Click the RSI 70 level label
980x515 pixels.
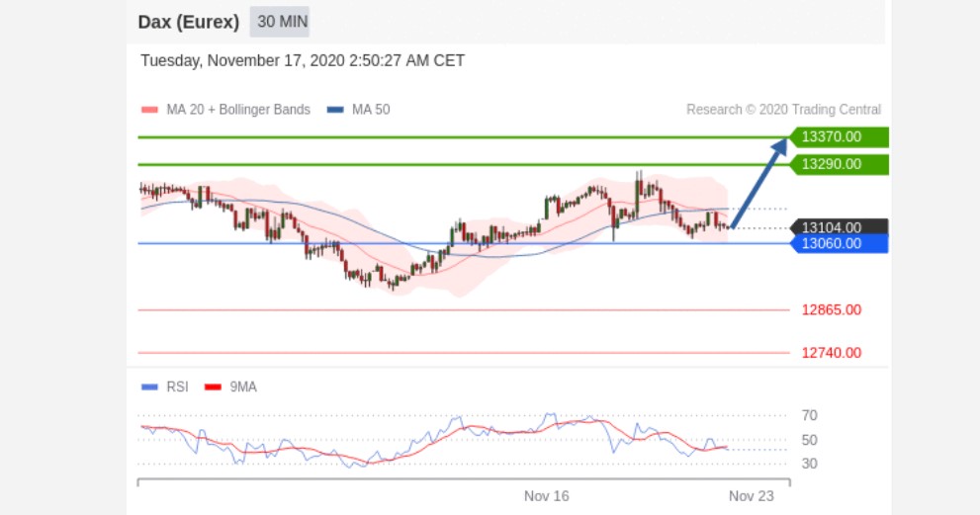click(809, 415)
